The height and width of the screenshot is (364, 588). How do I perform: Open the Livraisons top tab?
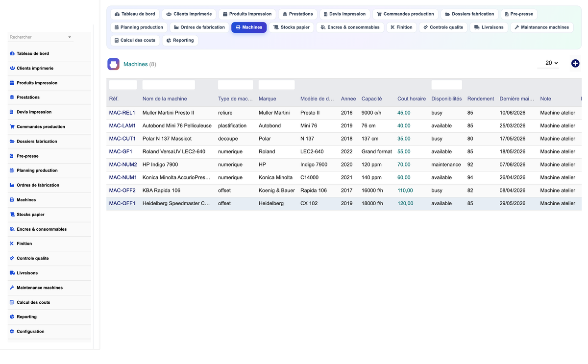coord(489,27)
